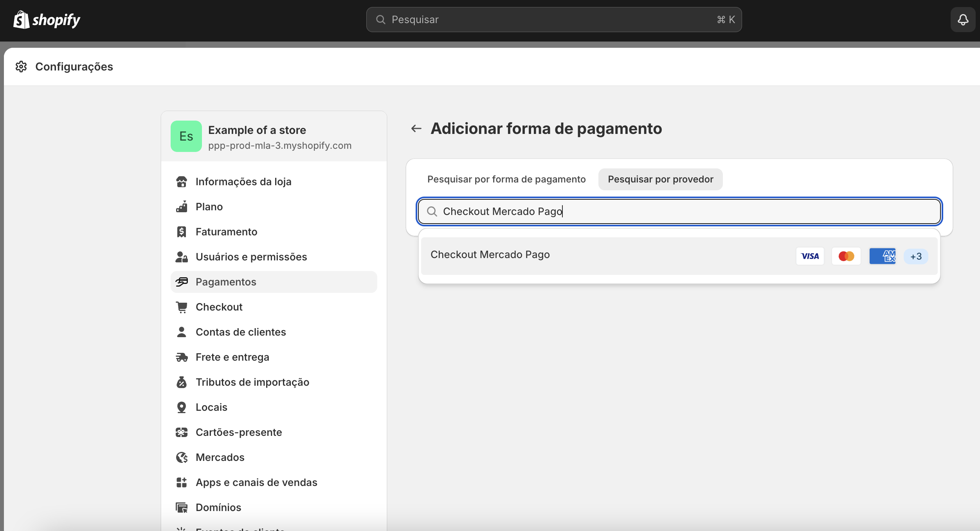Click the Cartões-presente gift icon
The height and width of the screenshot is (531, 980).
pyautogui.click(x=182, y=432)
